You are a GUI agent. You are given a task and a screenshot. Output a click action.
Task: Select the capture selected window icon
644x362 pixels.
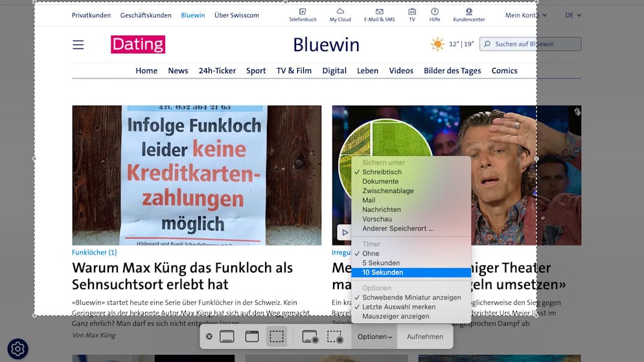tap(252, 337)
